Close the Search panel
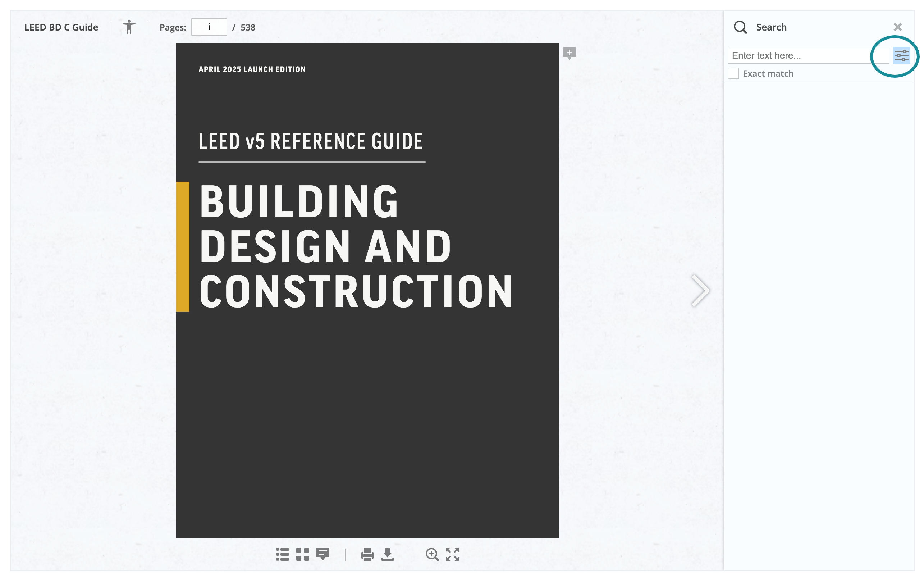The image size is (924, 582). coord(897,27)
